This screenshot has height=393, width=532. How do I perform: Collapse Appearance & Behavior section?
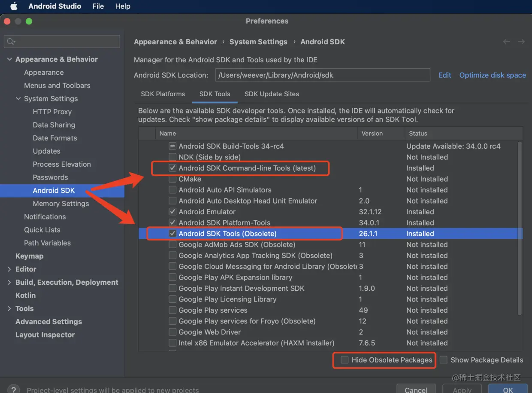tap(9, 59)
